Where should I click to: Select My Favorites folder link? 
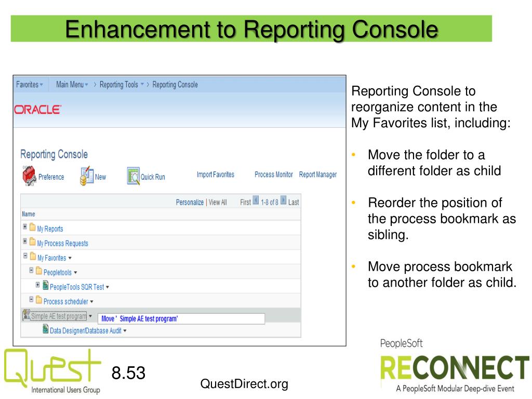click(x=52, y=258)
